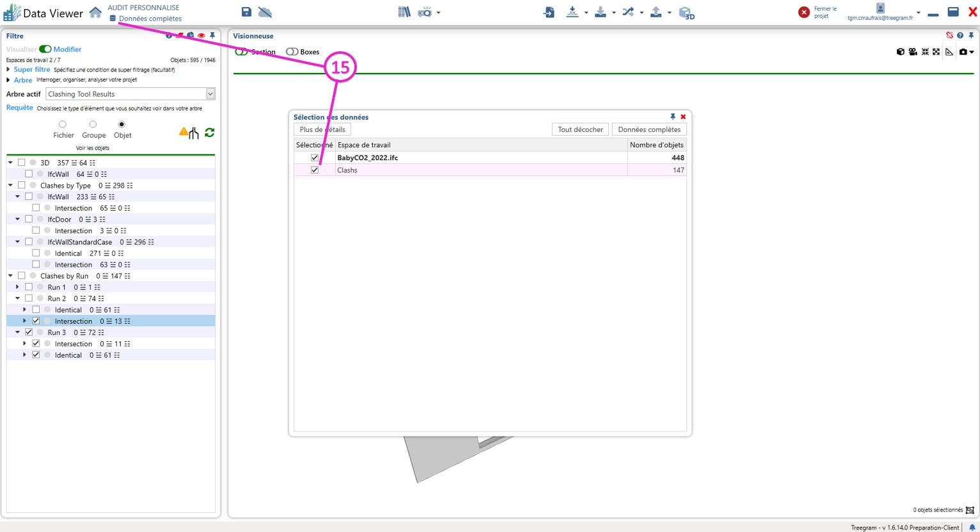This screenshot has width=980, height=532.
Task: Pin the Sélection des données dialog
Action: tap(672, 117)
